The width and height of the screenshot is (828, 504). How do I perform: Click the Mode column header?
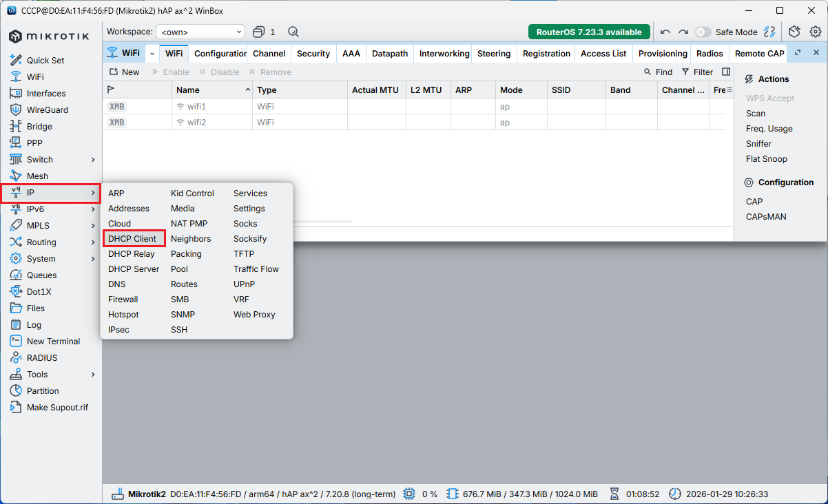pyautogui.click(x=521, y=90)
